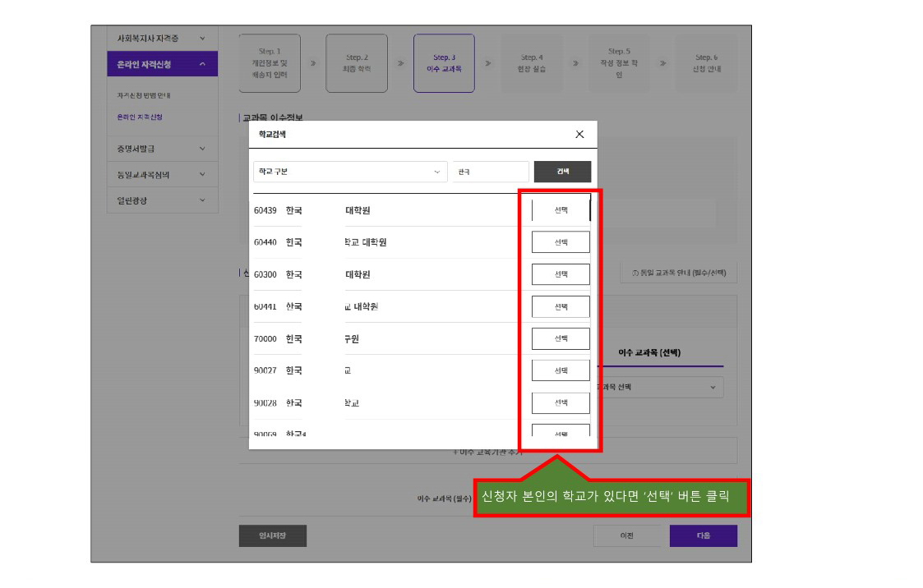
Task: Click the 임시저장 button
Action: [x=273, y=535]
